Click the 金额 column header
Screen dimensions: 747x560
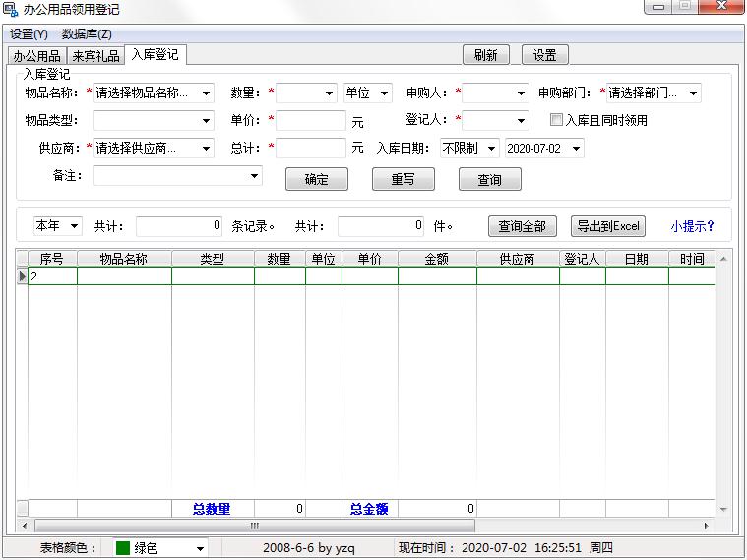(x=436, y=259)
